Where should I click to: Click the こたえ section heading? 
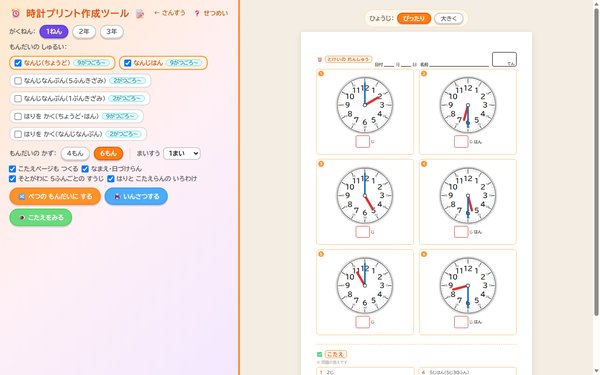[x=336, y=354]
